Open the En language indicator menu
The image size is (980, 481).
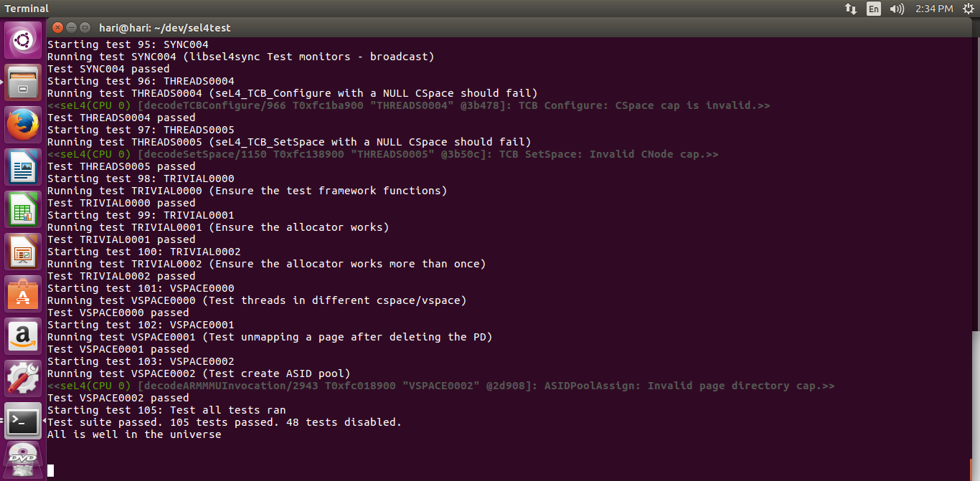coord(872,9)
